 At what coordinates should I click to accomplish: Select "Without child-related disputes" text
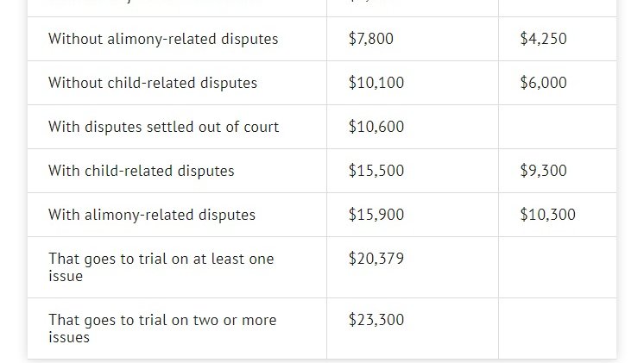click(153, 83)
